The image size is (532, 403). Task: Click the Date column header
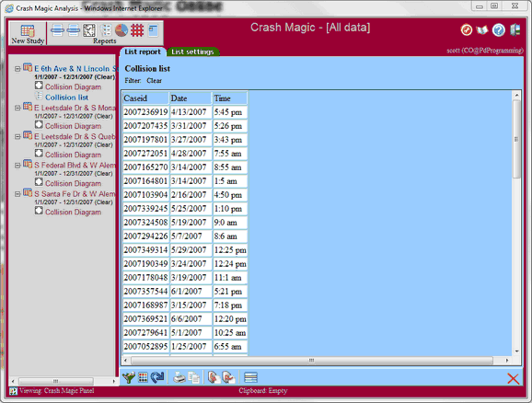click(x=191, y=98)
